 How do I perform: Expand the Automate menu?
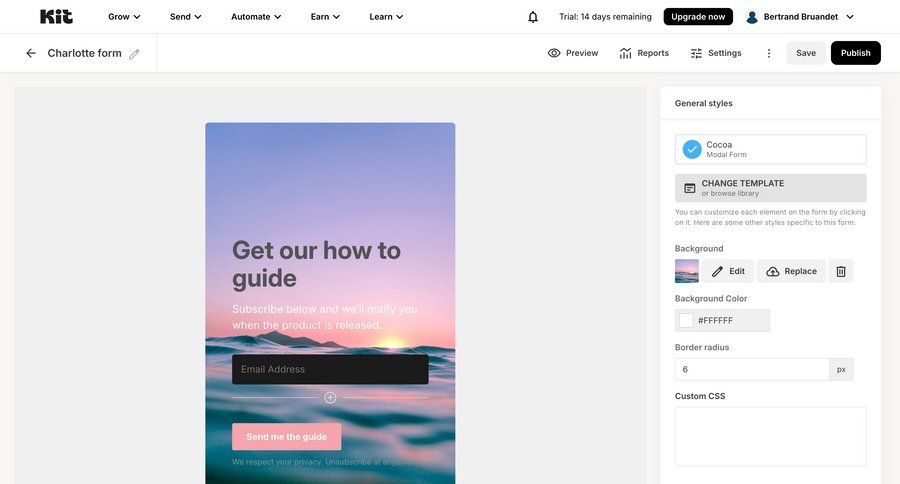pyautogui.click(x=256, y=17)
